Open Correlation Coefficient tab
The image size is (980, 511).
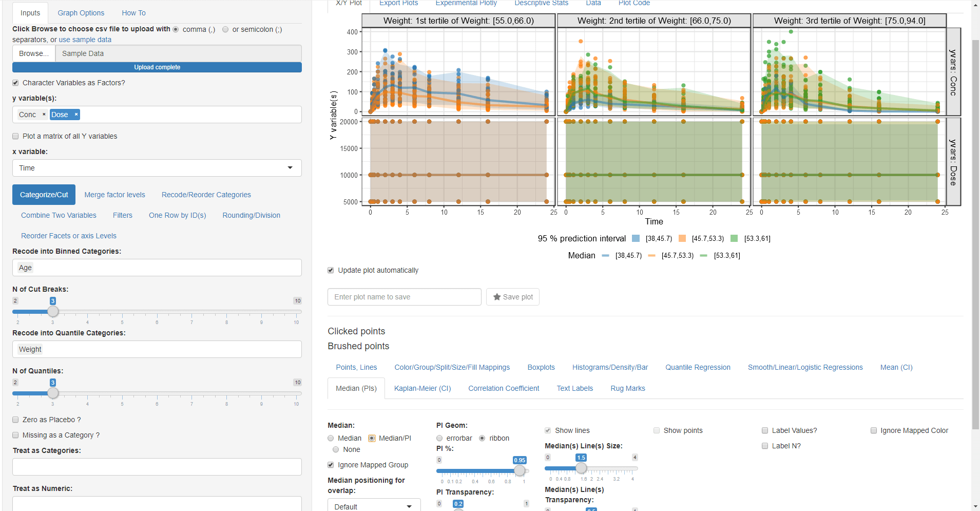pyautogui.click(x=503, y=388)
